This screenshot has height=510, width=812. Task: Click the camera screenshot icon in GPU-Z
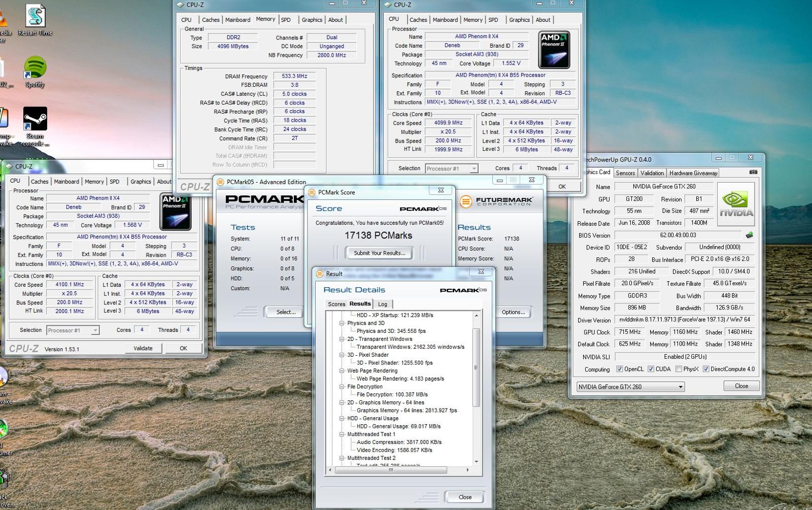[x=753, y=173]
